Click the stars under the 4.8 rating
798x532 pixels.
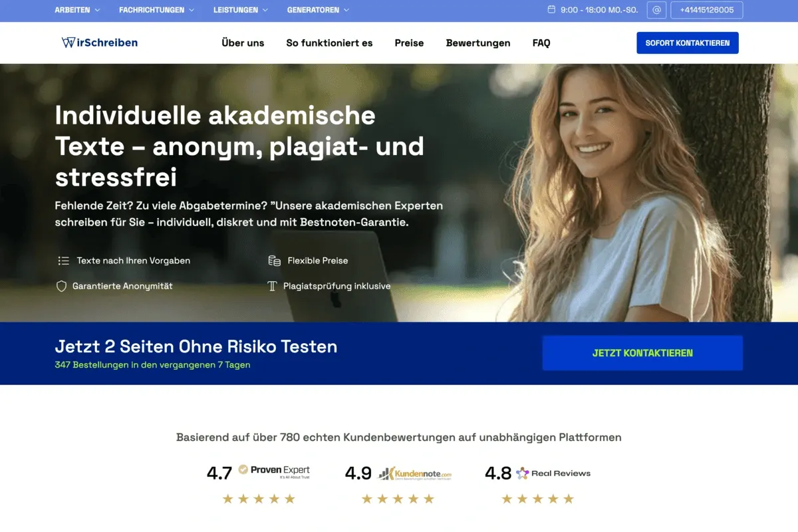click(537, 499)
